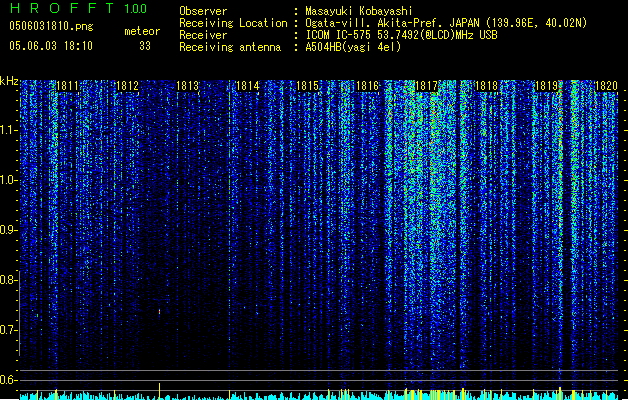Click the Receiving antenna label
629x400 pixels.
(x=230, y=47)
